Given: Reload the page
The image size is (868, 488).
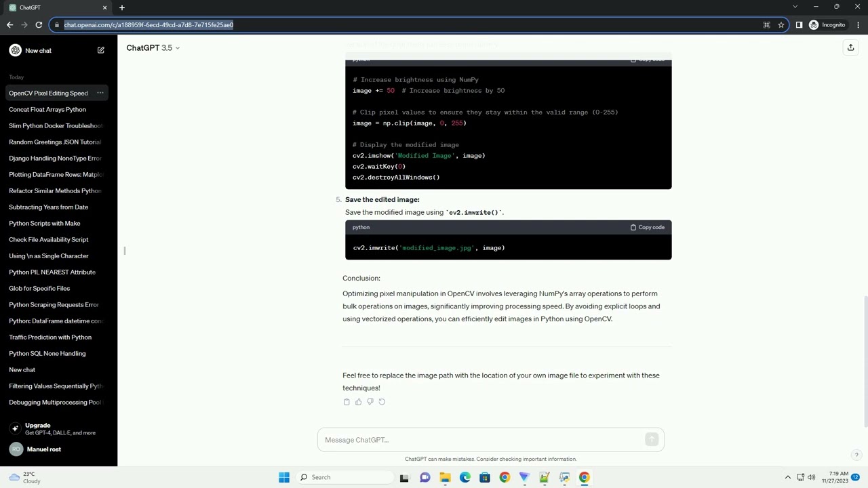Looking at the screenshot, I should 39,25.
